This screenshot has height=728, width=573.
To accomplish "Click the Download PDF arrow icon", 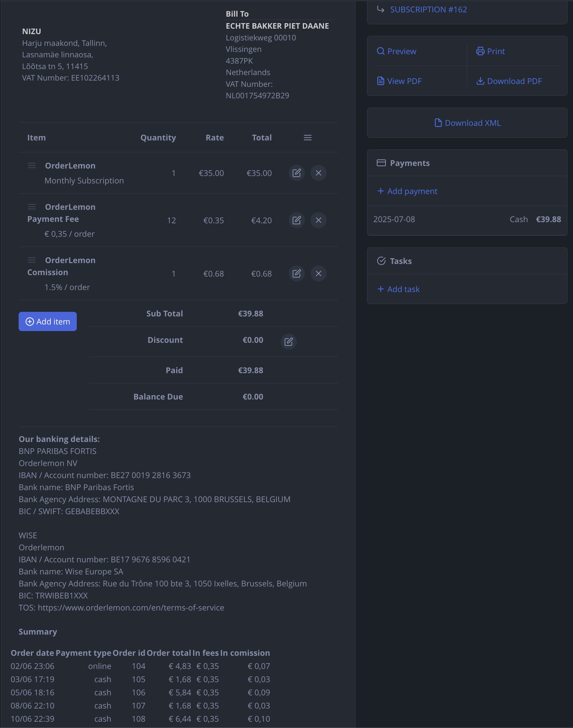I will (x=480, y=81).
